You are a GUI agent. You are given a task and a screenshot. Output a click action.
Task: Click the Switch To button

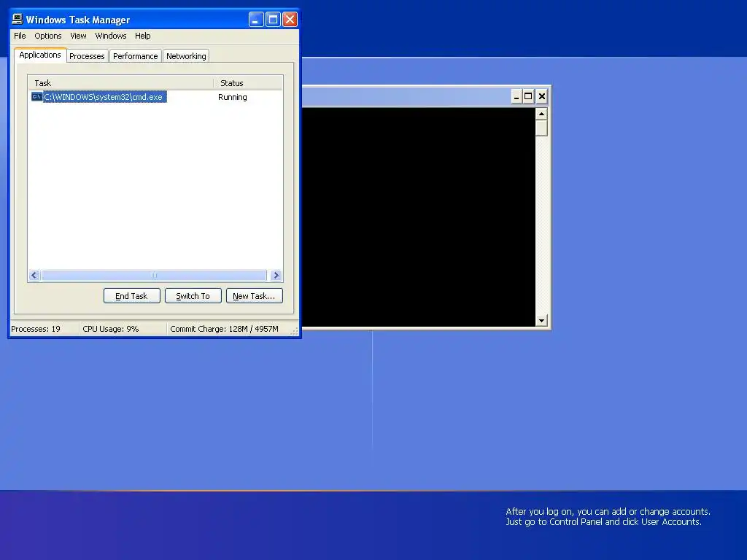click(193, 296)
